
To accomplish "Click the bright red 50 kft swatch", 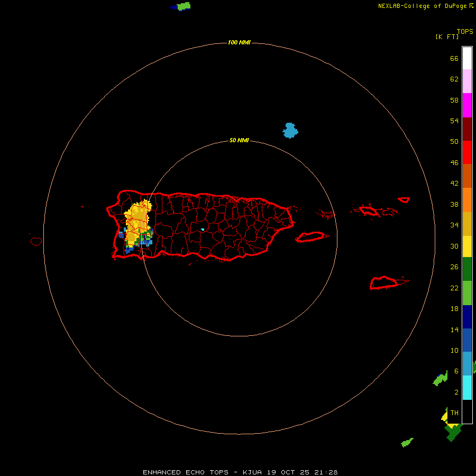I will click(467, 152).
